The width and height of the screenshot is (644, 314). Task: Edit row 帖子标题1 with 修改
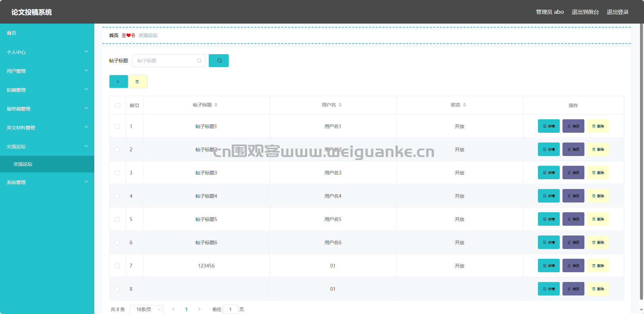click(573, 126)
